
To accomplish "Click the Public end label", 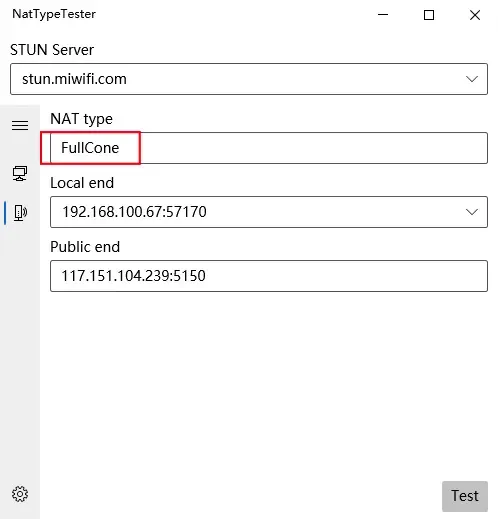I will [x=85, y=247].
